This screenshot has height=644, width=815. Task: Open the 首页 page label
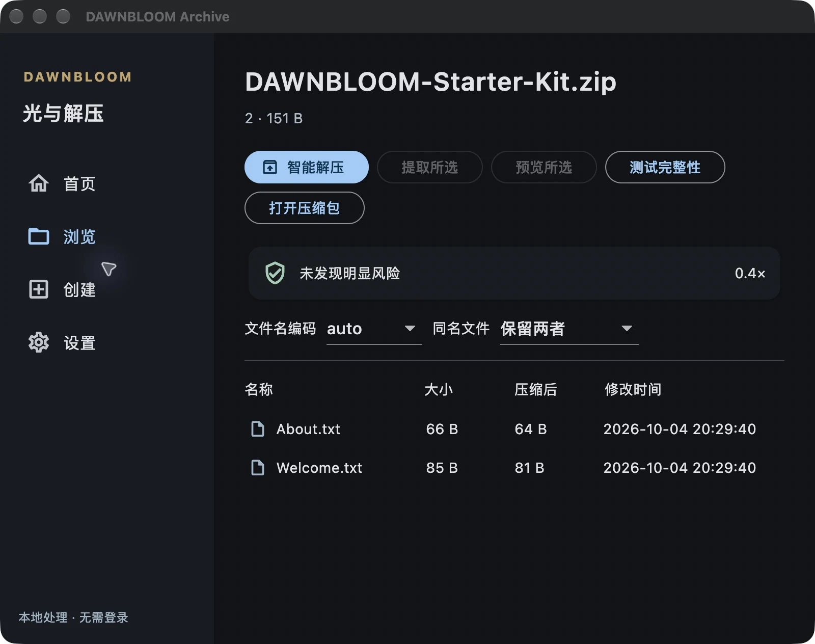79,184
